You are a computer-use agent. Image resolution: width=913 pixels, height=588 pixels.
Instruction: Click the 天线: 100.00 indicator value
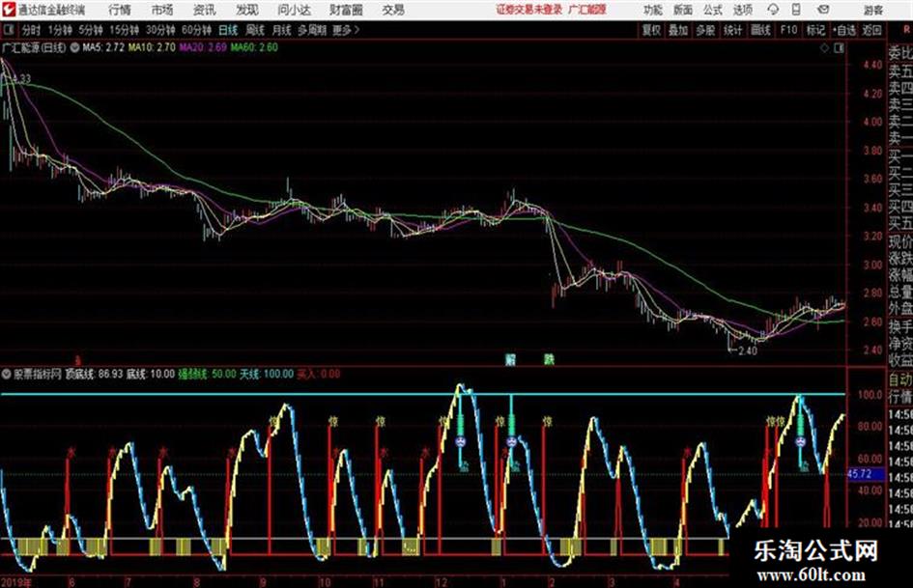click(267, 375)
